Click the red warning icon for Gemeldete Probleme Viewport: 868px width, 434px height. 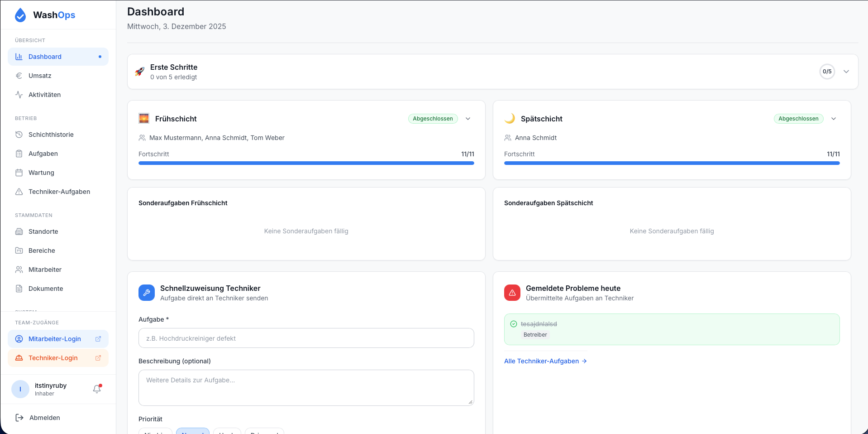tap(512, 293)
